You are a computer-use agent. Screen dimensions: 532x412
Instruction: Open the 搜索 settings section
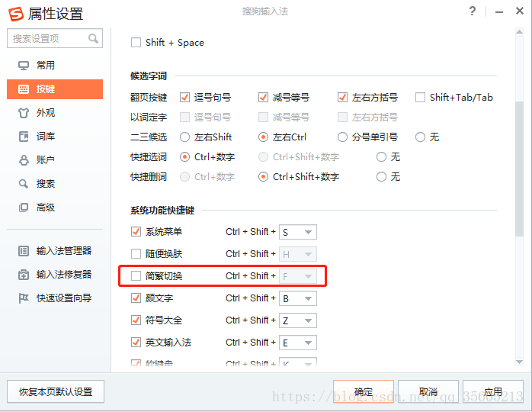[x=55, y=184]
